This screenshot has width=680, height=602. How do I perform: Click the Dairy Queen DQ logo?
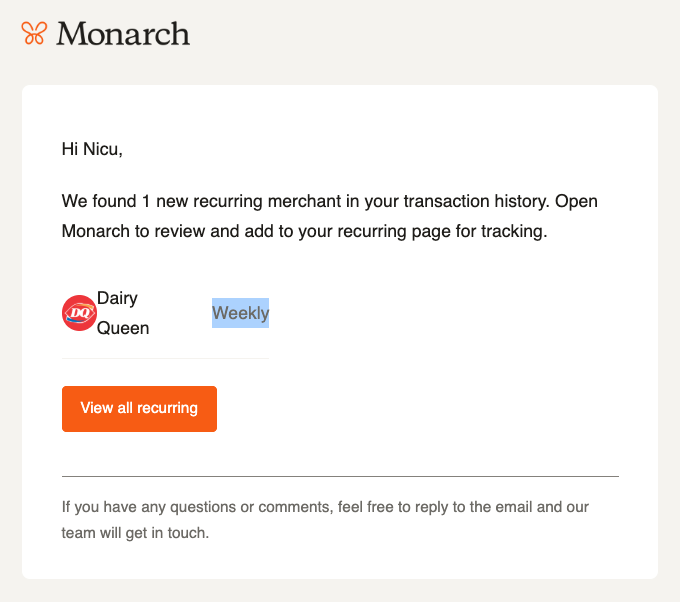click(79, 313)
